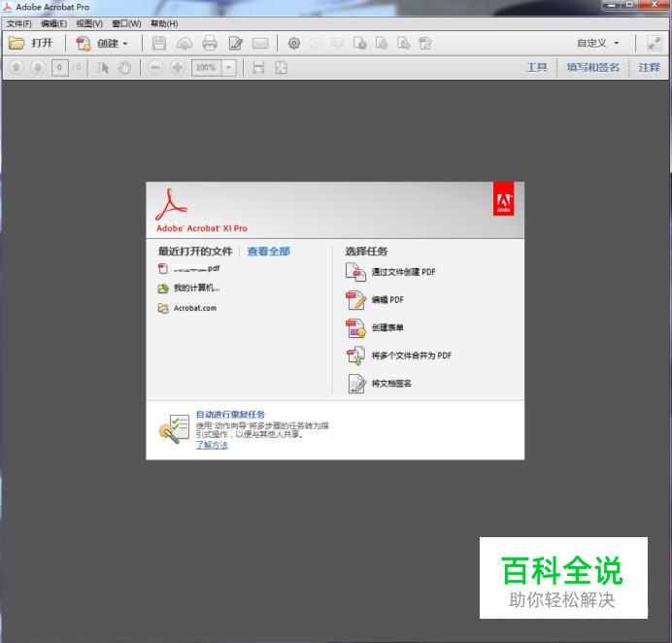Choose 通过文件创建 PDF task

(390, 272)
